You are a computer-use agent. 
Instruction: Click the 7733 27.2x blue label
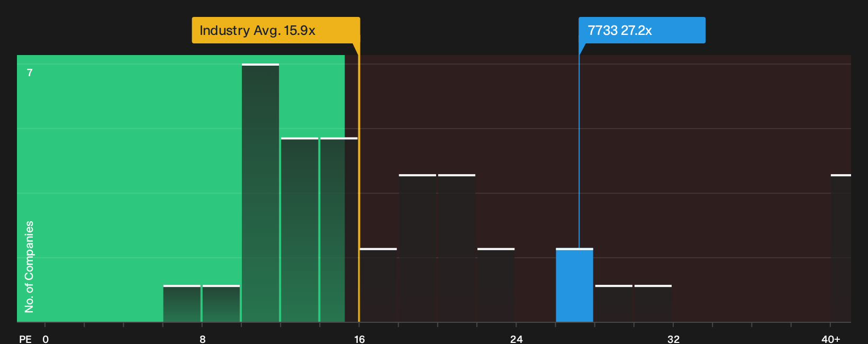click(x=642, y=30)
